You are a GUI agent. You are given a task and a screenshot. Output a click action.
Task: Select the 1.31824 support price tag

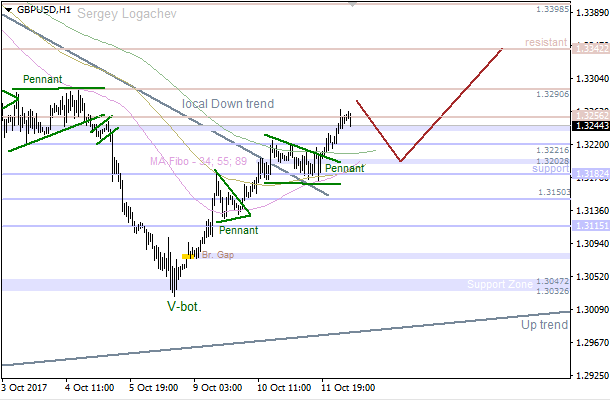click(x=587, y=174)
